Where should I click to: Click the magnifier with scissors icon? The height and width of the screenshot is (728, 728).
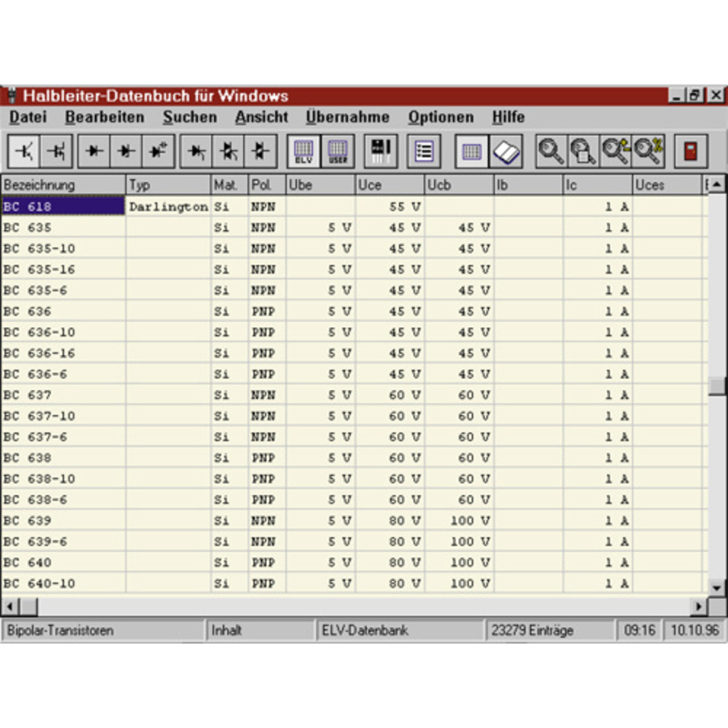648,151
